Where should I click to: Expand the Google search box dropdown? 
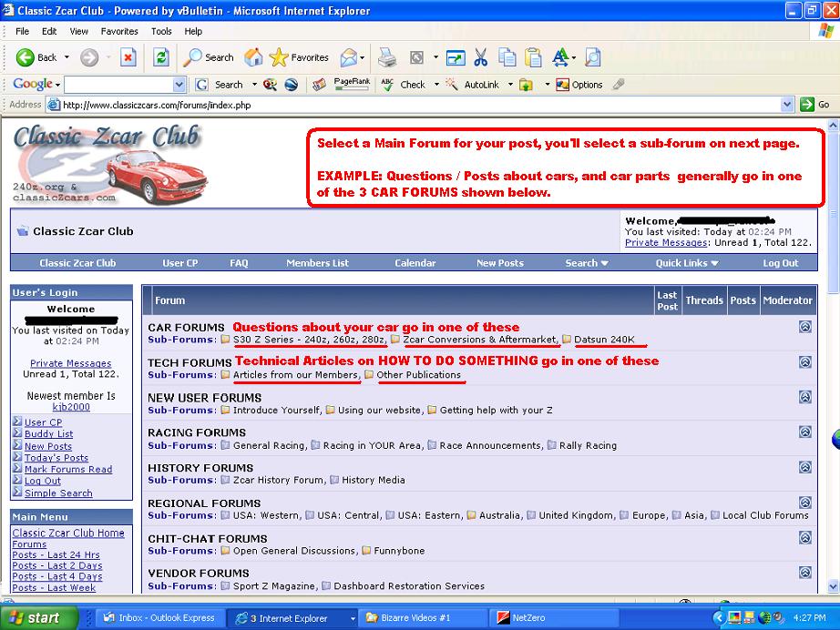[179, 85]
